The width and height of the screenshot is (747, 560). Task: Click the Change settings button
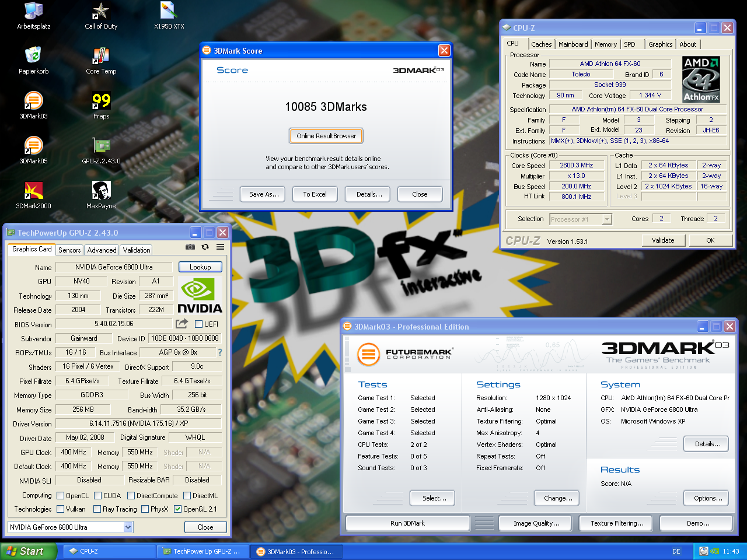point(558,498)
